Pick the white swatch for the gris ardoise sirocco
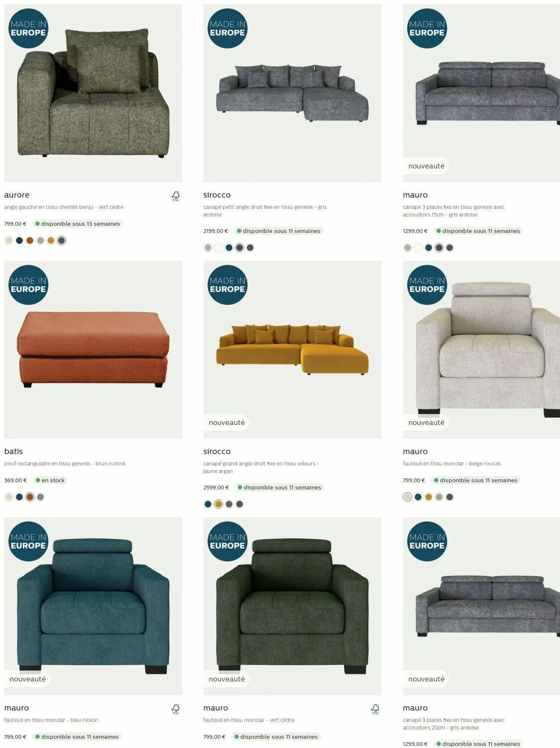 coord(219,248)
